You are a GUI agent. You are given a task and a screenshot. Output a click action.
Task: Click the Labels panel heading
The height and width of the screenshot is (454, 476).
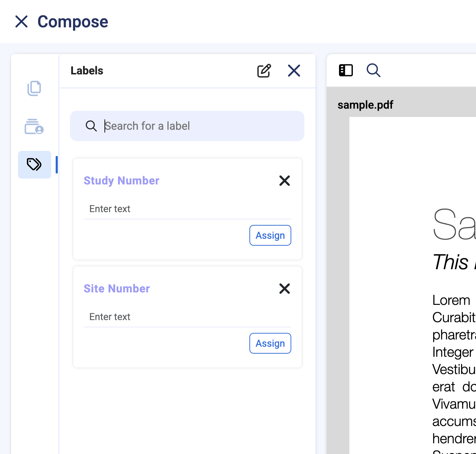[x=87, y=71]
